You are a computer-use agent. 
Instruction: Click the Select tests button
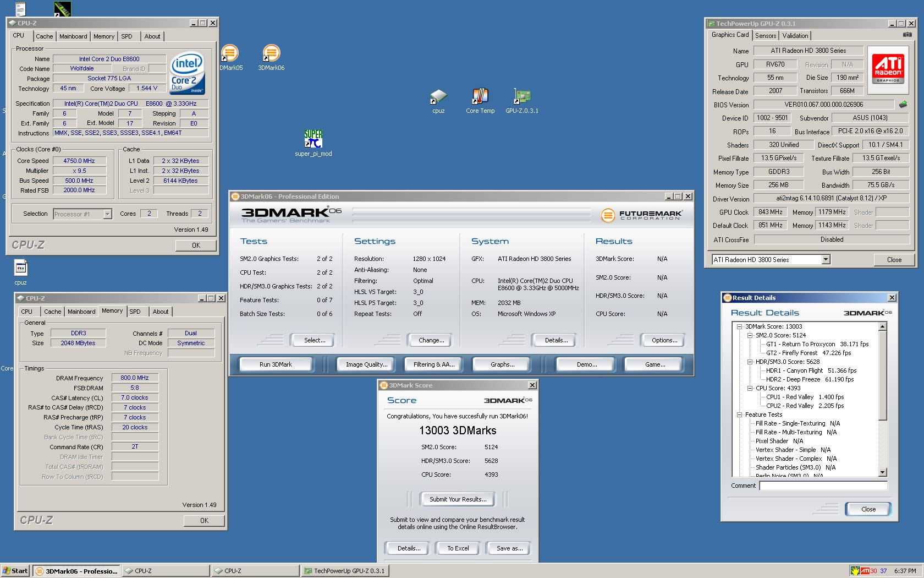click(314, 340)
